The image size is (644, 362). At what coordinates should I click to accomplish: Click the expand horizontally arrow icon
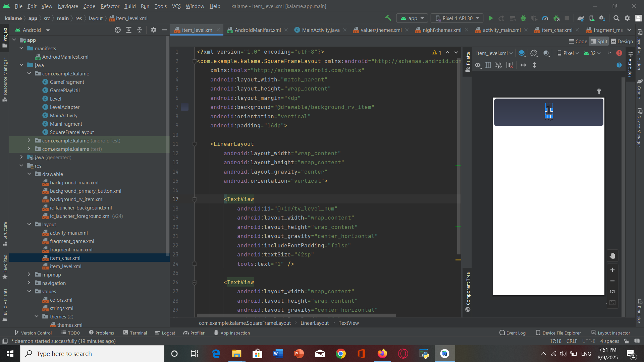coord(523,65)
